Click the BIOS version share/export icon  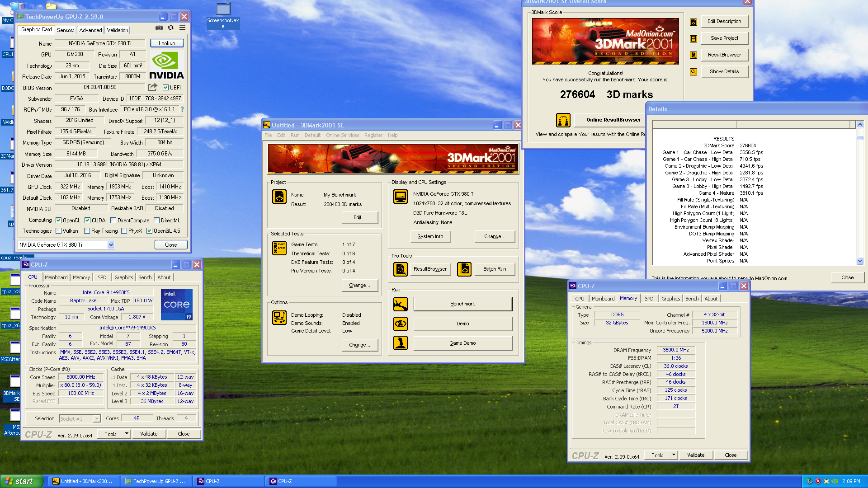pos(153,87)
